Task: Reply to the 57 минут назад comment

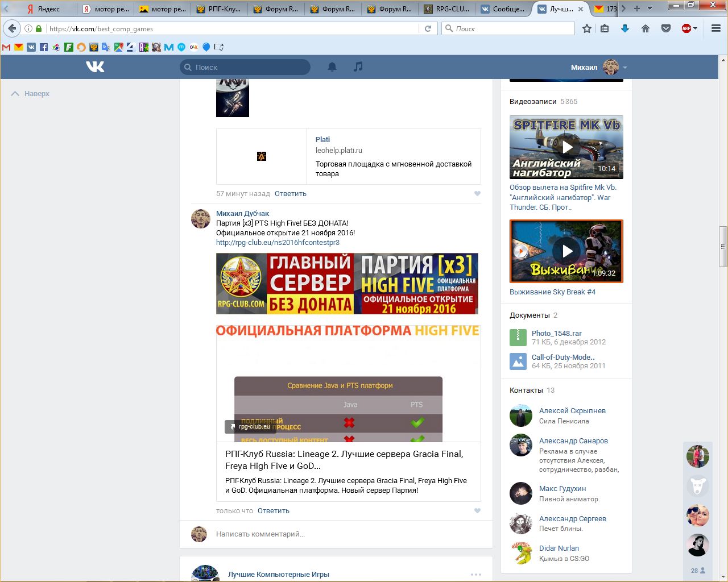Action: point(291,194)
